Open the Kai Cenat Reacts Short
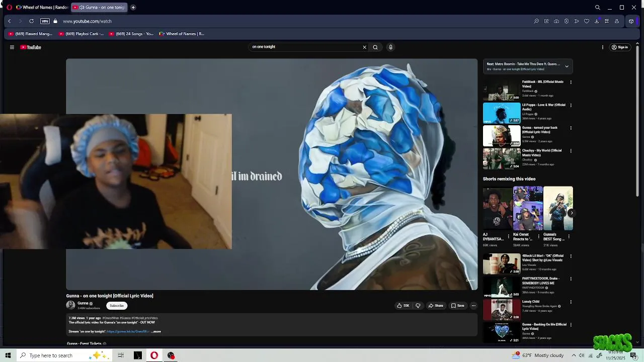Screen dimensions: 644x362 point(528,208)
